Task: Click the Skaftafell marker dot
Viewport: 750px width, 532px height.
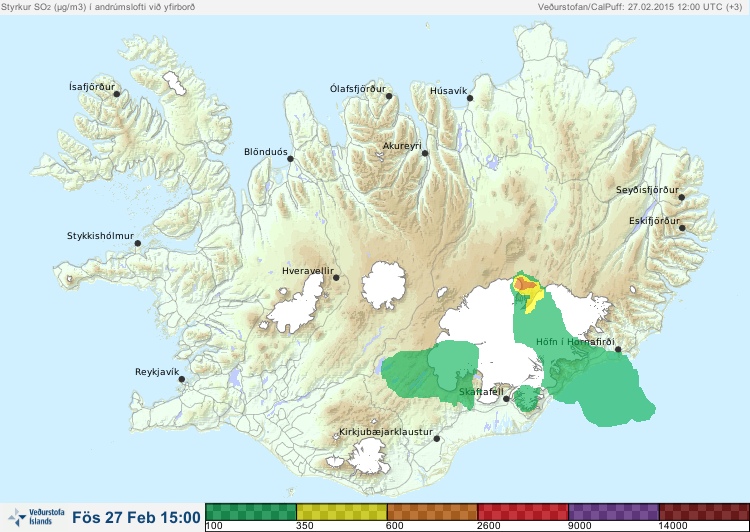Action: coord(506,399)
